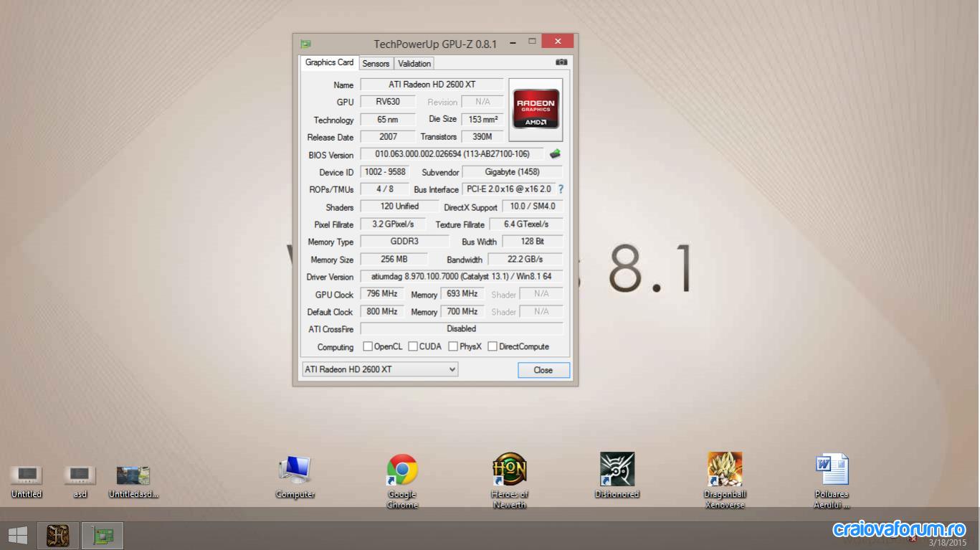Click the Die Size value 153 mm²
This screenshot has width=980, height=550.
tap(482, 120)
